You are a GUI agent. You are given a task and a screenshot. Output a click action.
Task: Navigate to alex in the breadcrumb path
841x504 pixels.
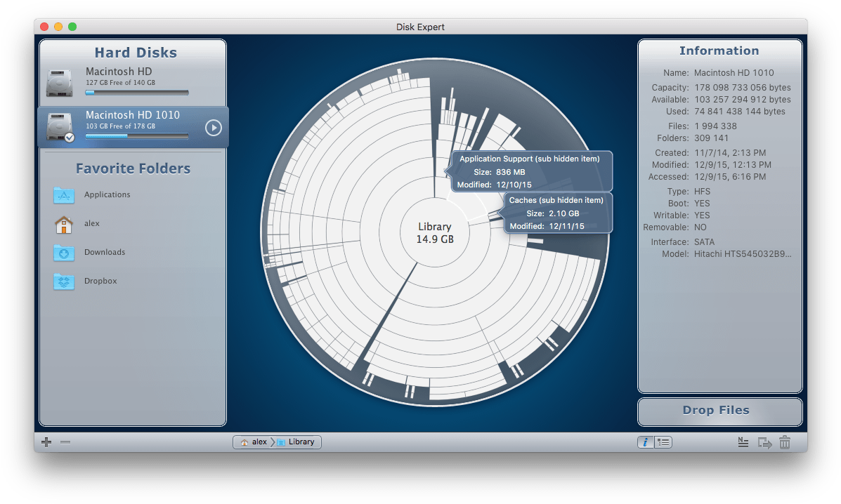(x=254, y=442)
